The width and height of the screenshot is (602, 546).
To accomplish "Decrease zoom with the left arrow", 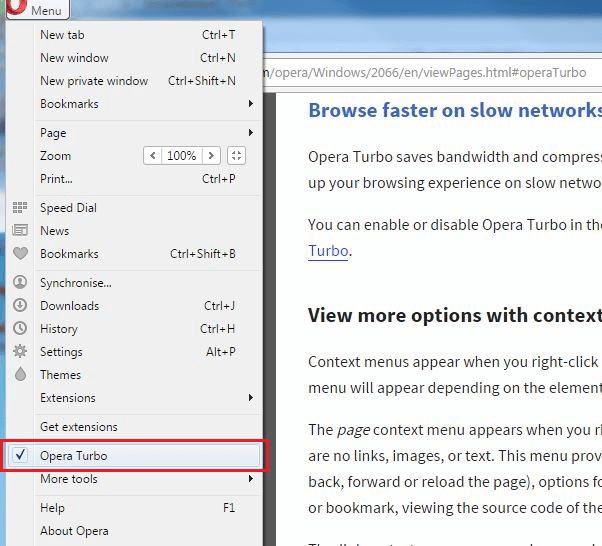I will [152, 156].
